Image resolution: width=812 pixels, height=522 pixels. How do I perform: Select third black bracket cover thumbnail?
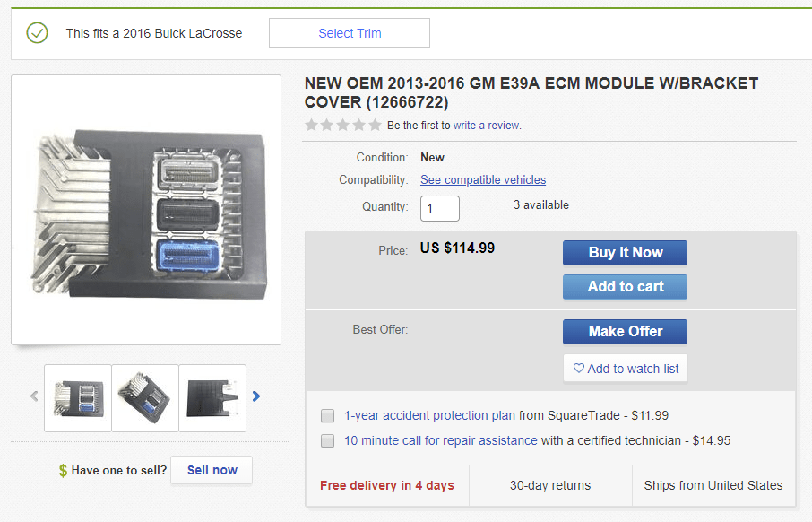(212, 397)
